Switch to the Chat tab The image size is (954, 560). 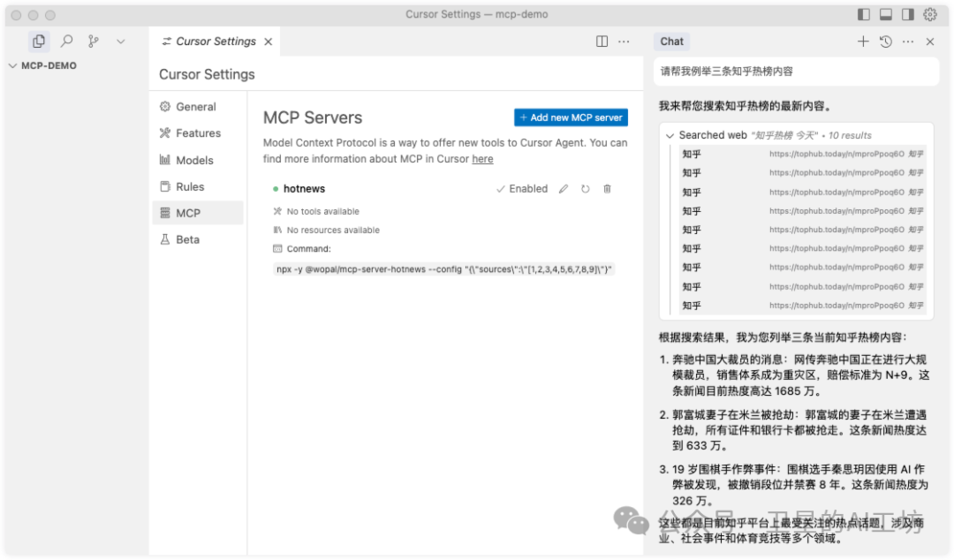click(671, 42)
